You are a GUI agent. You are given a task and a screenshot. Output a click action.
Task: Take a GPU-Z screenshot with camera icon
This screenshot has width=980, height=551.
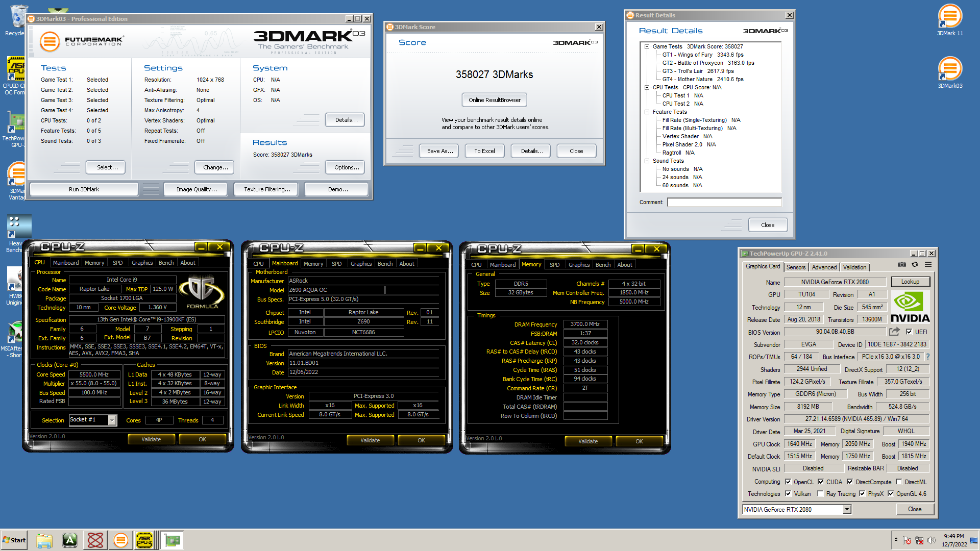[x=902, y=265]
